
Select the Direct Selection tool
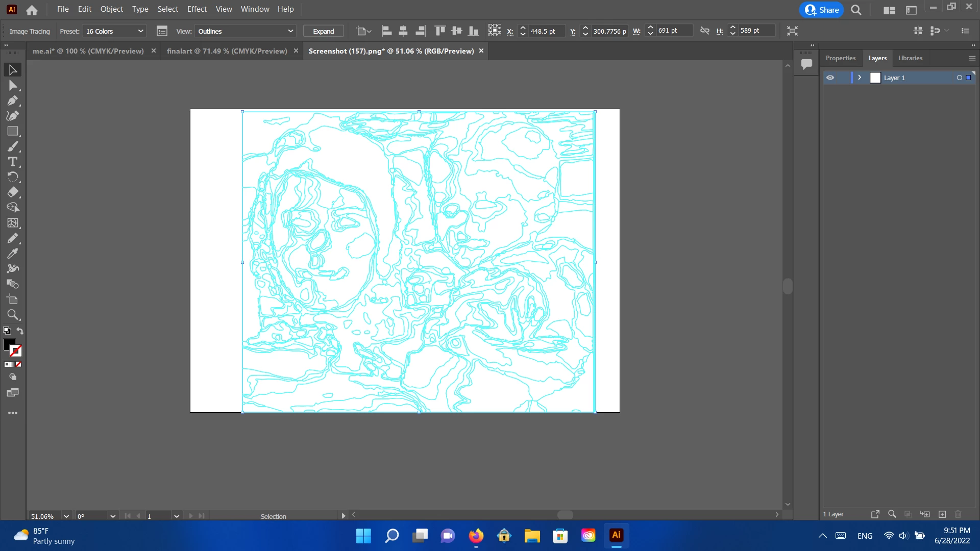pos(13,85)
